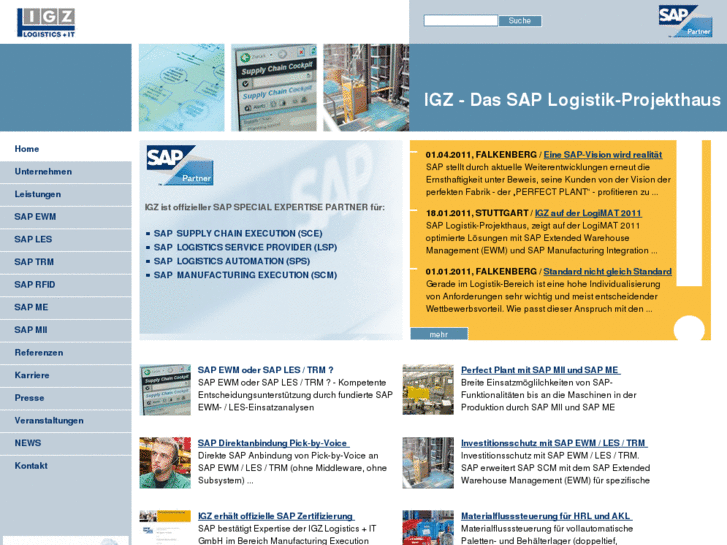Select SAP MII in sidebar
Image resolution: width=727 pixels, height=545 pixels.
(x=66, y=330)
